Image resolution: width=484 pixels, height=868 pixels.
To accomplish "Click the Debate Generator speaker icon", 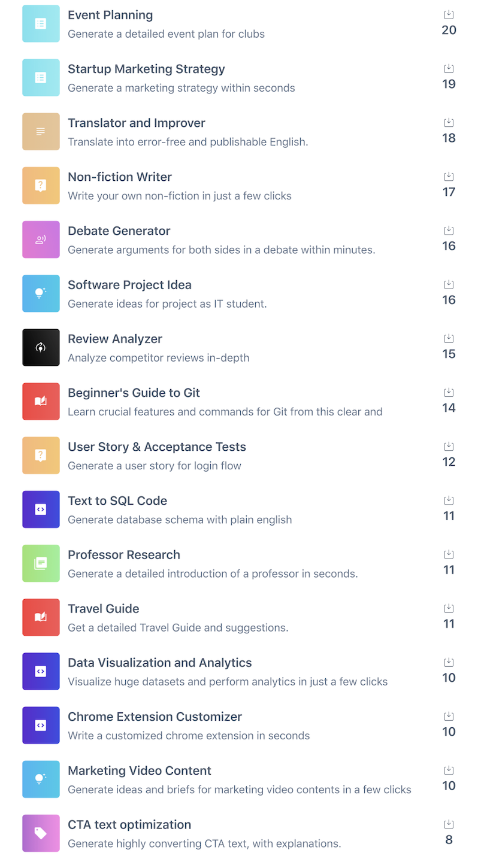I will click(41, 239).
